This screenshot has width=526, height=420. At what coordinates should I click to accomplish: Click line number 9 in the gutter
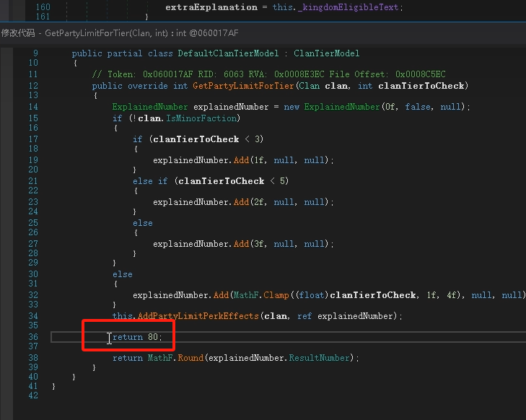35,53
